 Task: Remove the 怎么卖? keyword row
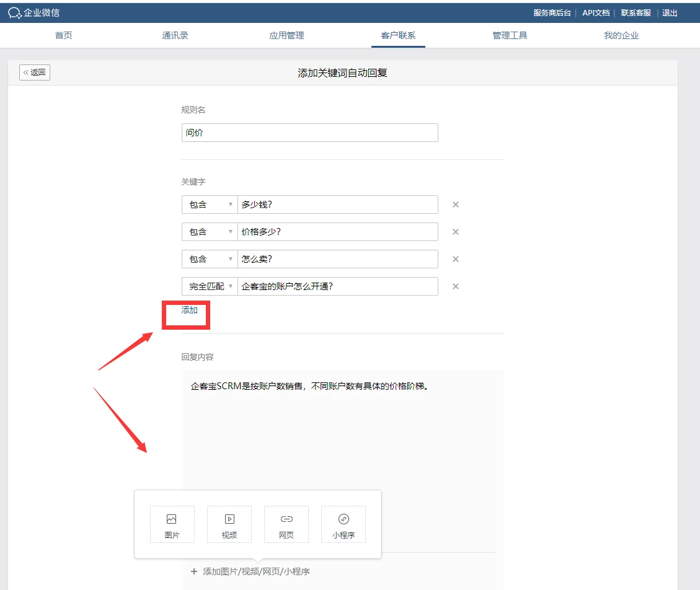[x=455, y=259]
